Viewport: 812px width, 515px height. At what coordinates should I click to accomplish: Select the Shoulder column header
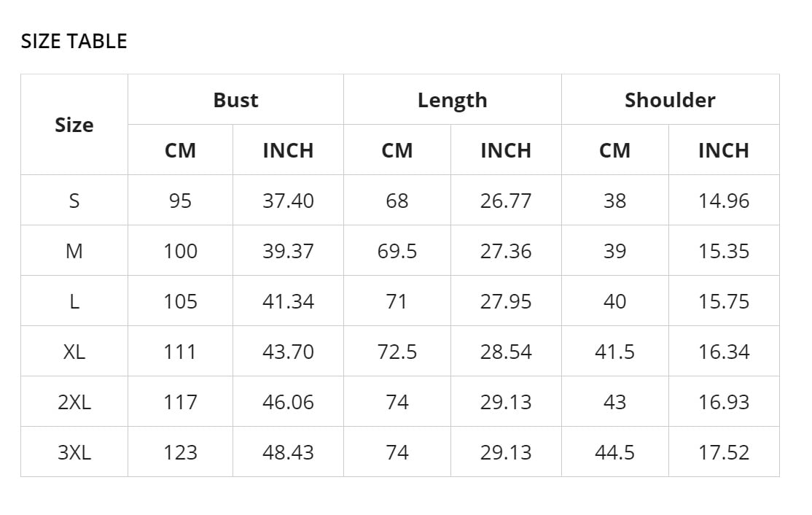tap(670, 99)
